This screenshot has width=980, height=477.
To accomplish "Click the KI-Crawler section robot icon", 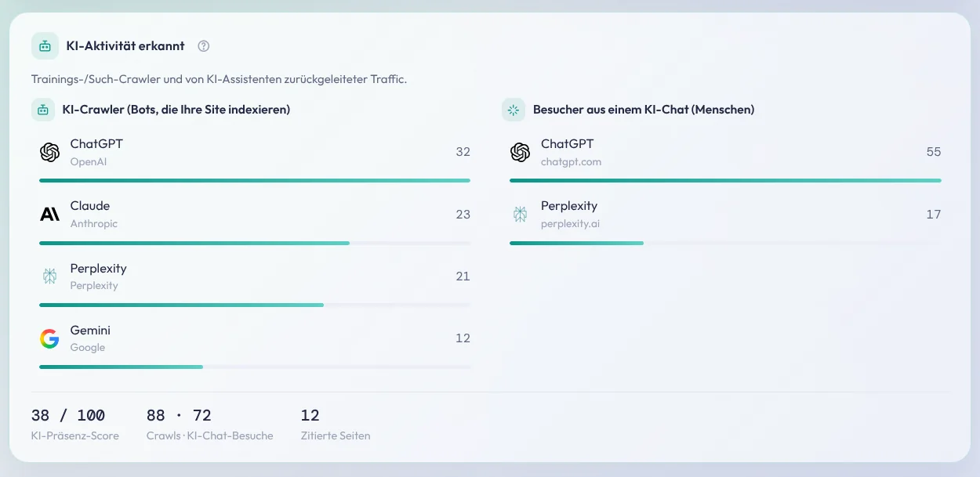I will coord(43,110).
